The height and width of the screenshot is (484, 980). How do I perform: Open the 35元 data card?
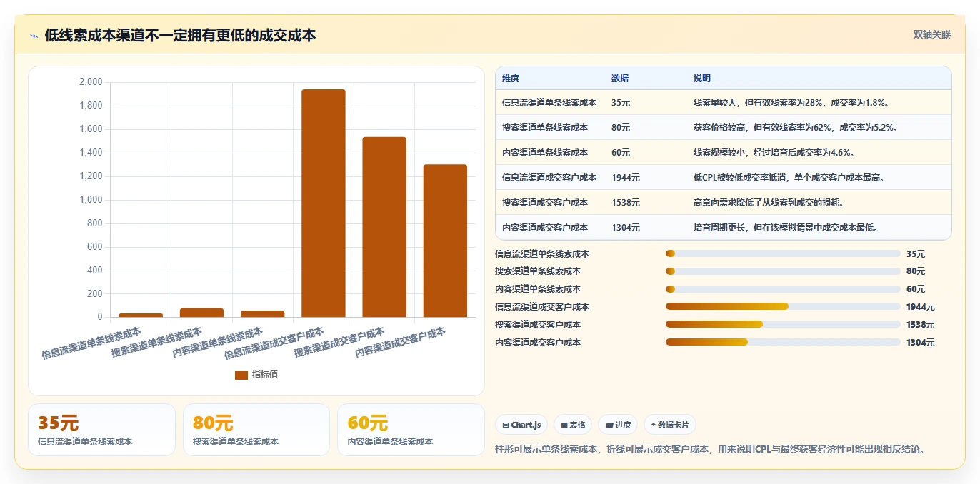pyautogui.click(x=101, y=430)
